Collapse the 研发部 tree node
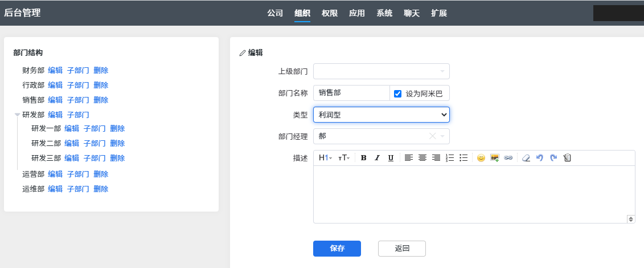 coord(18,115)
